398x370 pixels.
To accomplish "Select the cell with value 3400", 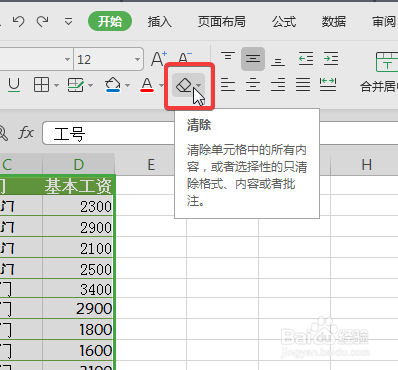I will click(79, 289).
